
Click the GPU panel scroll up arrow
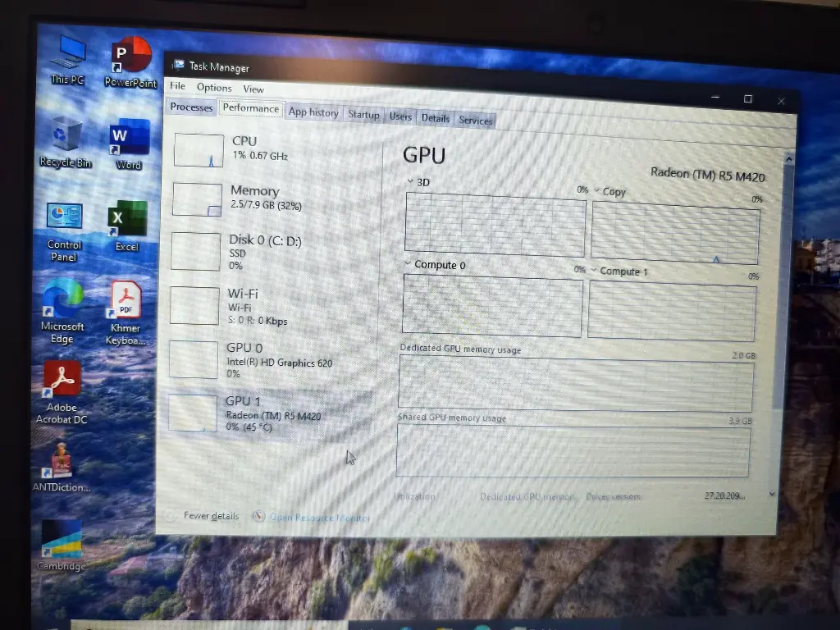788,159
